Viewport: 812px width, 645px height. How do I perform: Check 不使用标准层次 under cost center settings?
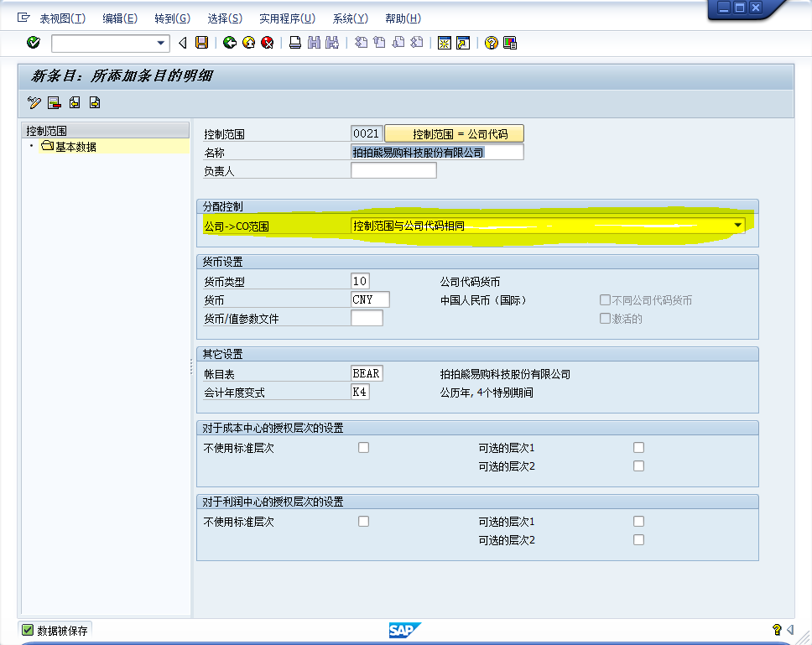tap(363, 447)
